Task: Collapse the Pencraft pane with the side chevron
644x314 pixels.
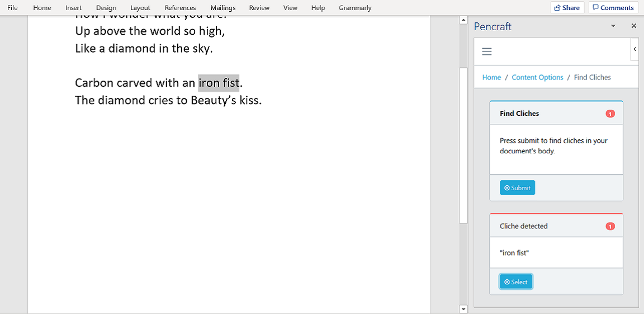Action: pyautogui.click(x=634, y=49)
